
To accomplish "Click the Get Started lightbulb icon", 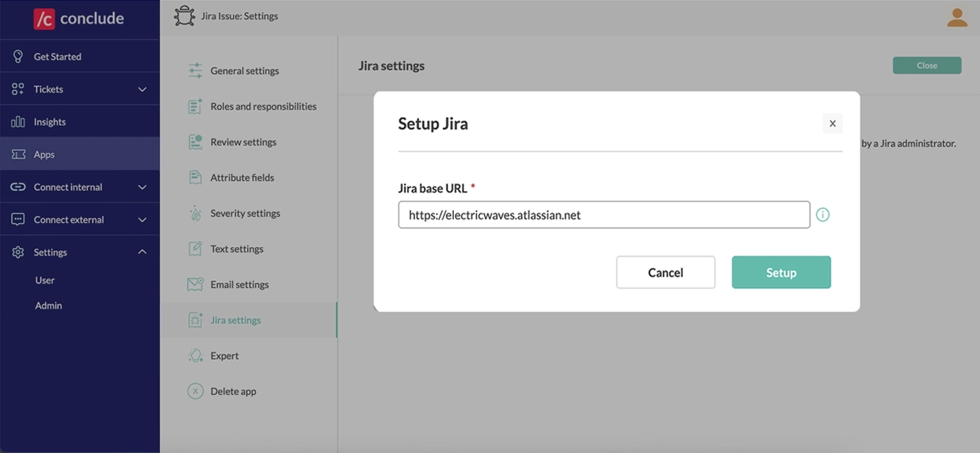I will [18, 56].
